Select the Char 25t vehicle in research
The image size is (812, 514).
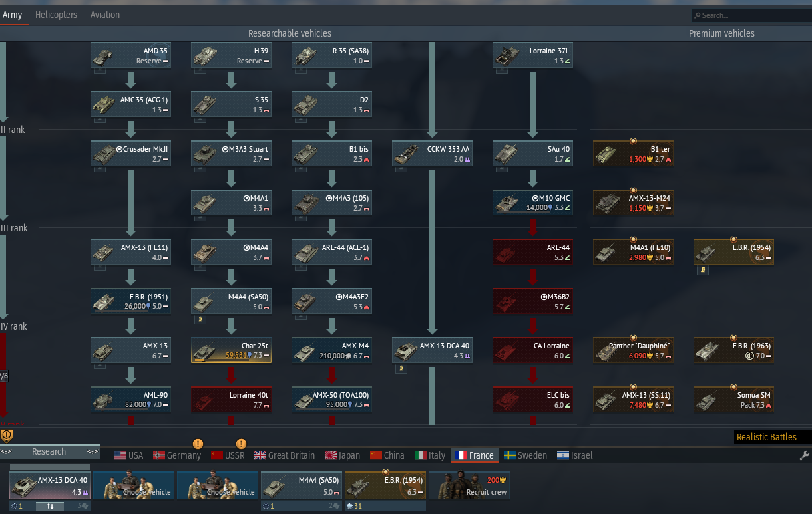tap(232, 350)
